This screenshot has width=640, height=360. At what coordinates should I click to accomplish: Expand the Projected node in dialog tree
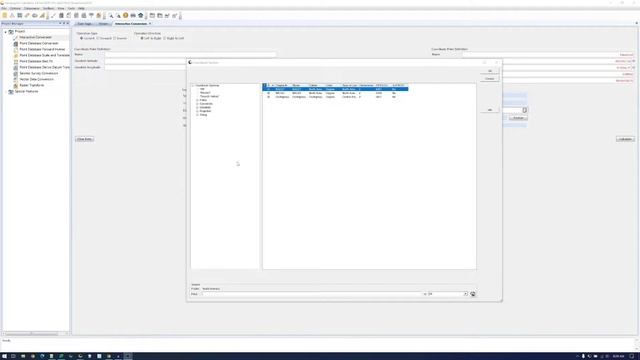point(197,111)
